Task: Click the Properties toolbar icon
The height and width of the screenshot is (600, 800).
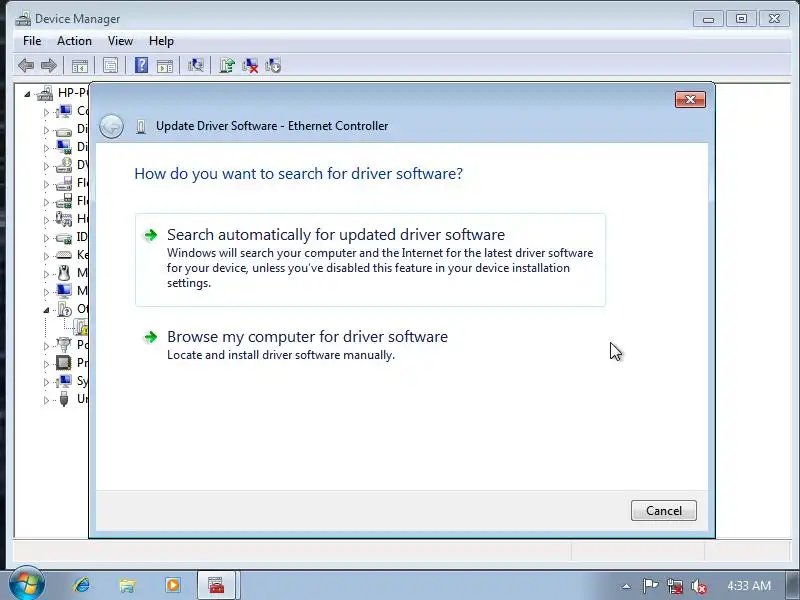Action: point(110,65)
